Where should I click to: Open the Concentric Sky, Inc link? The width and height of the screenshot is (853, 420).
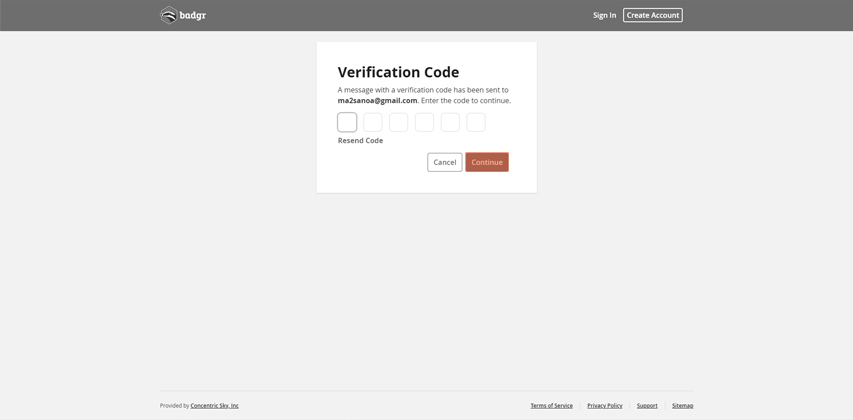(x=214, y=406)
